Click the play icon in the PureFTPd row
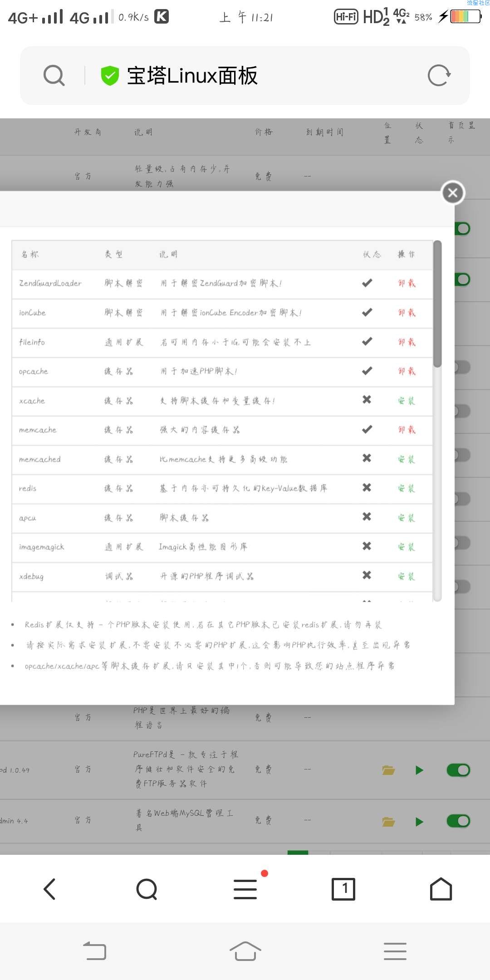490x980 pixels. pos(419,770)
